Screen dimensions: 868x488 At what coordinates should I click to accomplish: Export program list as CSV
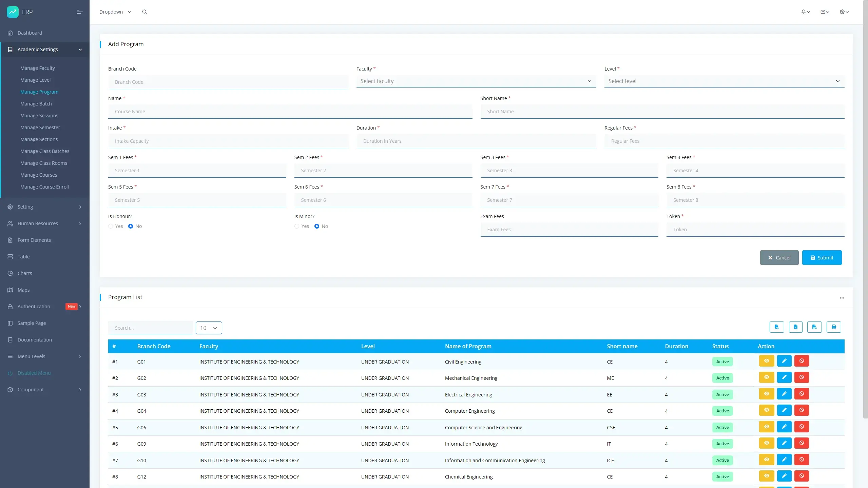814,327
